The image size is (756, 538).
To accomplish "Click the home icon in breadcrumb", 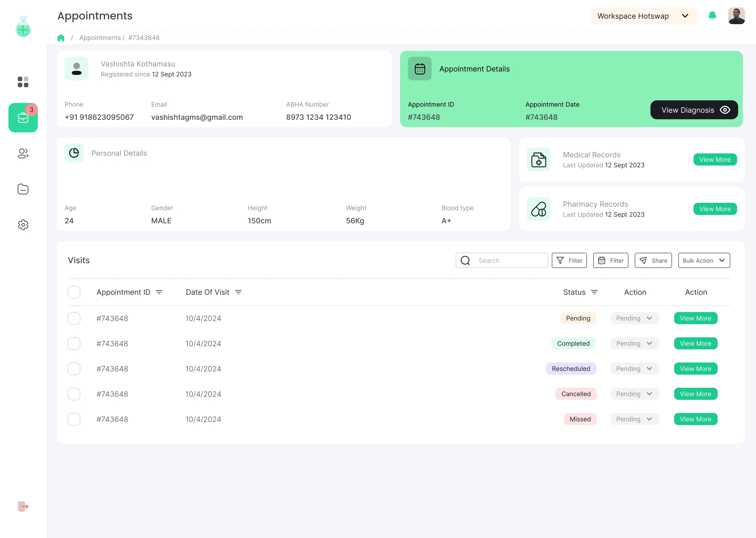I will coord(61,38).
